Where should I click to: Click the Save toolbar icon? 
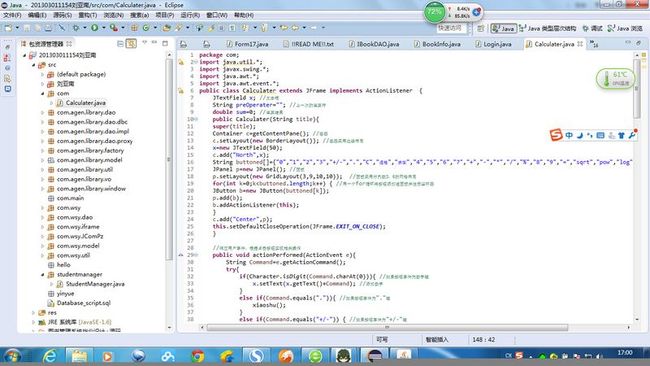pyautogui.click(x=27, y=28)
